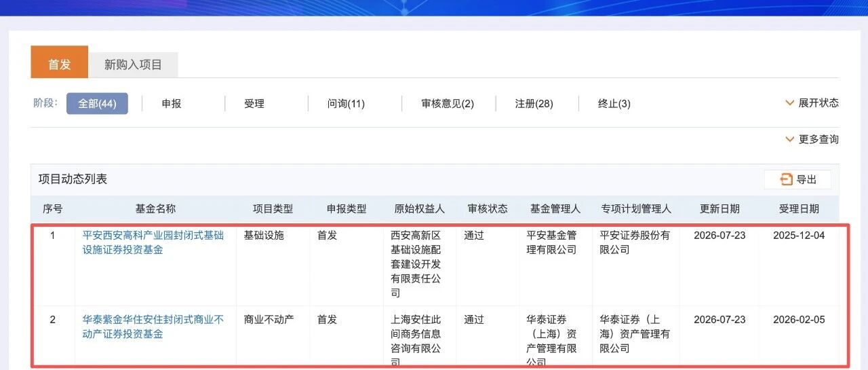Filter by 申报 stage
The width and height of the screenshot is (868, 370).
(171, 104)
